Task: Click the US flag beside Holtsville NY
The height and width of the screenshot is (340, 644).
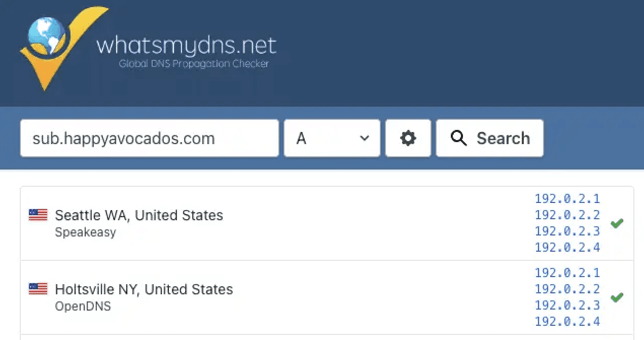Action: (x=38, y=289)
